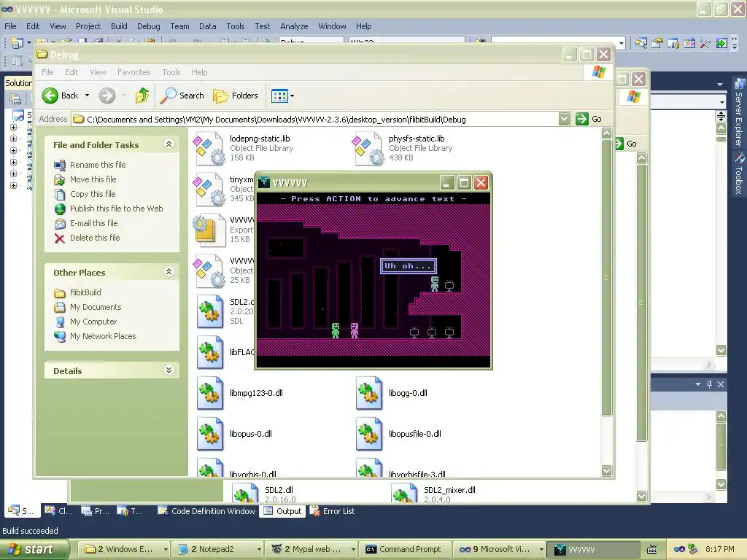Click the clock showing 8:17 PM
The height and width of the screenshot is (560, 747).
[719, 549]
